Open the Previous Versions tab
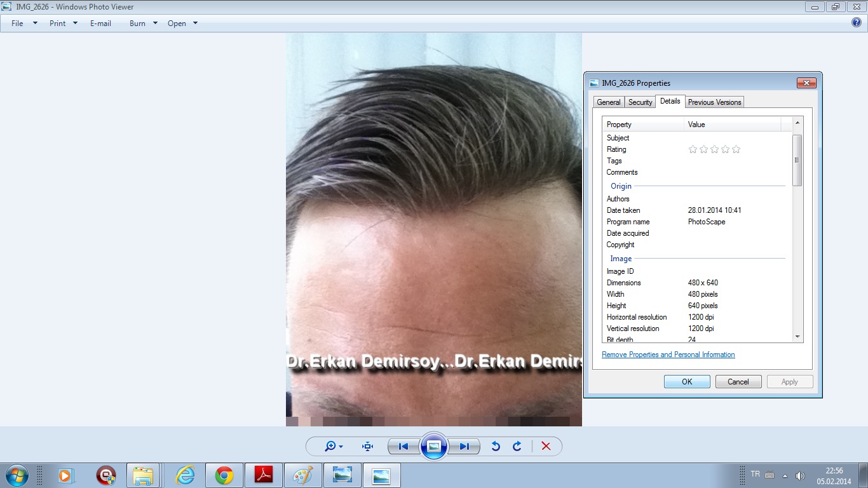Screen dimensions: 868x488 [x=714, y=102]
